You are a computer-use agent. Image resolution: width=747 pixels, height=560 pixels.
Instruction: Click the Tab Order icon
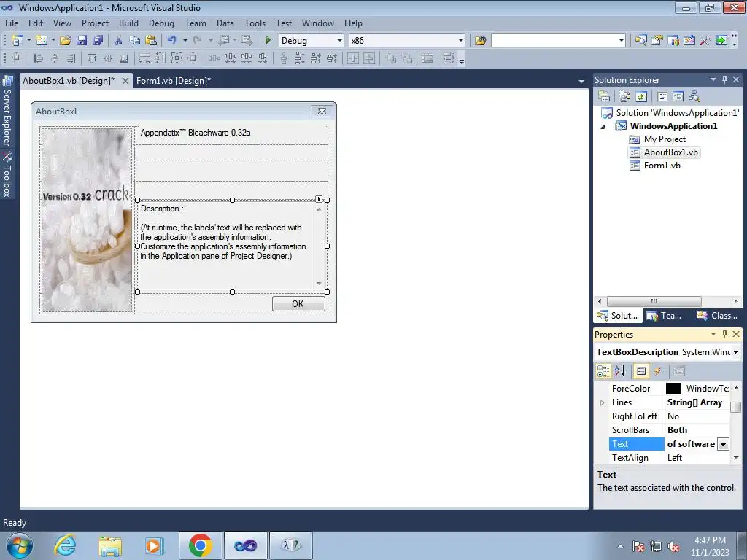[448, 58]
